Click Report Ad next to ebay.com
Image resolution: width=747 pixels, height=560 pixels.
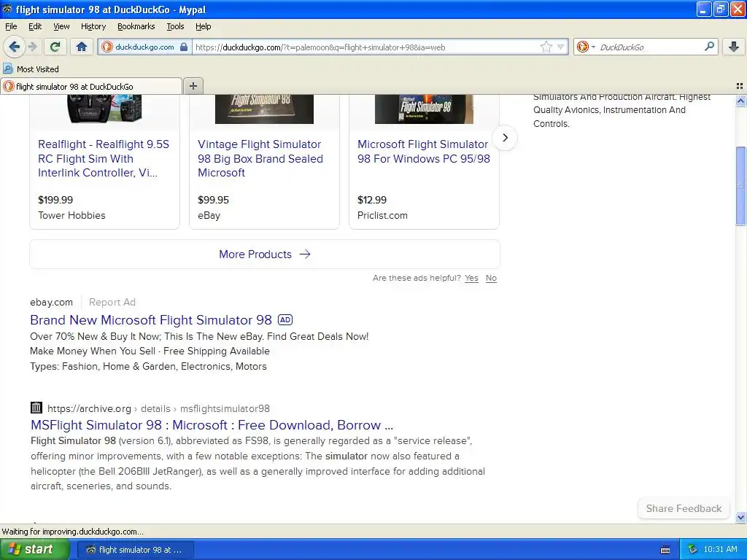click(112, 302)
